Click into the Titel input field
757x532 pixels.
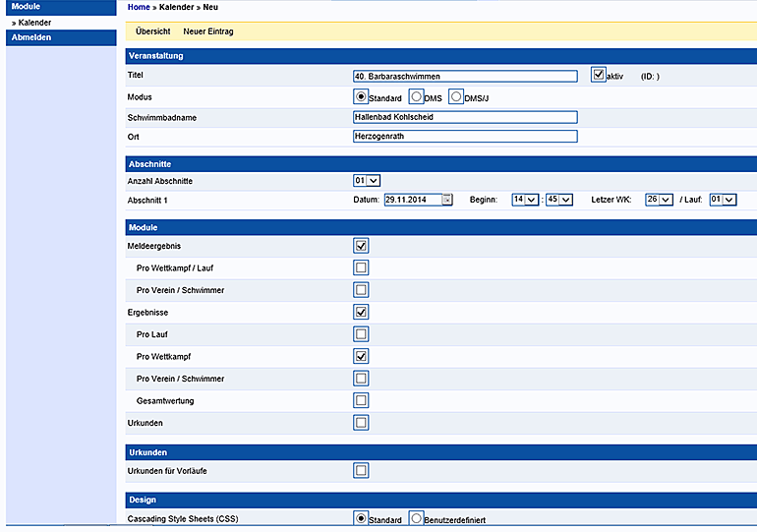pyautogui.click(x=464, y=76)
